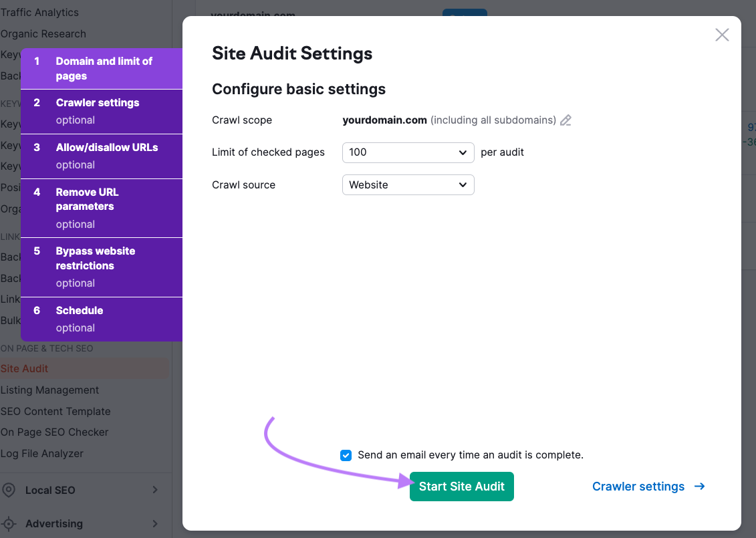Click the arrow icon beside Crawler settings
756x538 pixels.
(698, 487)
